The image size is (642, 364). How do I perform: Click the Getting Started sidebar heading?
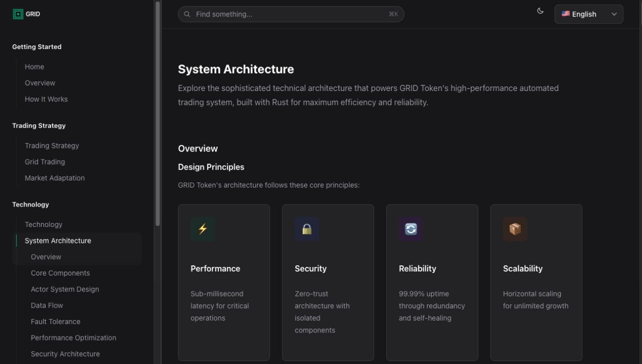coord(37,47)
